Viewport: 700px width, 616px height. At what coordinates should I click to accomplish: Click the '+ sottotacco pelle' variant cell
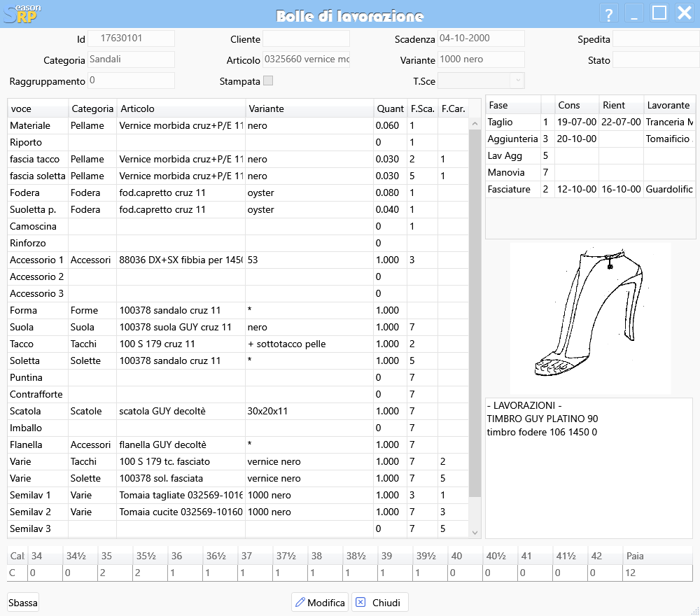(309, 344)
